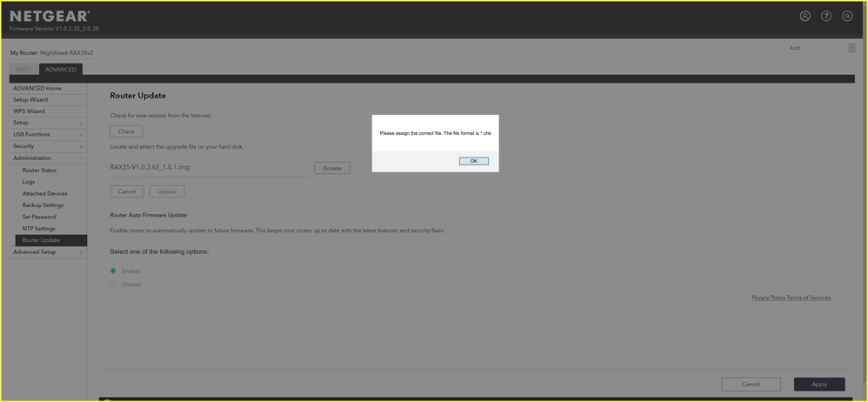Select Setup in the sidebar
This screenshot has height=402, width=868.
tap(21, 123)
